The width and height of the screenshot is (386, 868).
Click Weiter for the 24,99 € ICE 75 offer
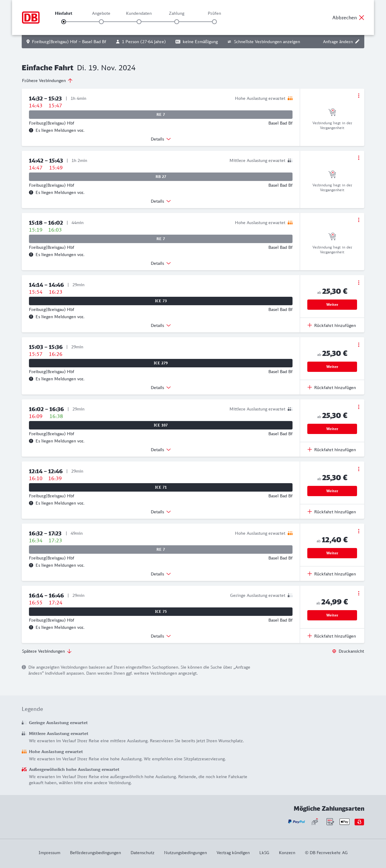pyautogui.click(x=332, y=615)
